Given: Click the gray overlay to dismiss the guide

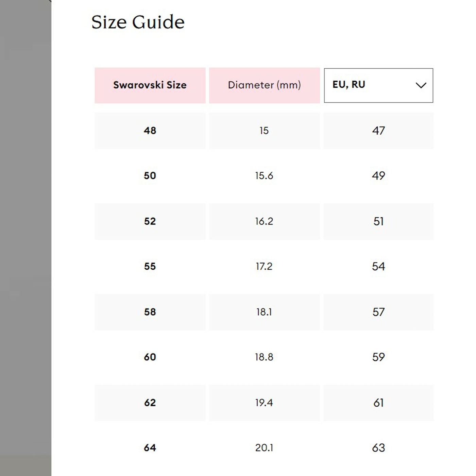Looking at the screenshot, I should [26, 238].
